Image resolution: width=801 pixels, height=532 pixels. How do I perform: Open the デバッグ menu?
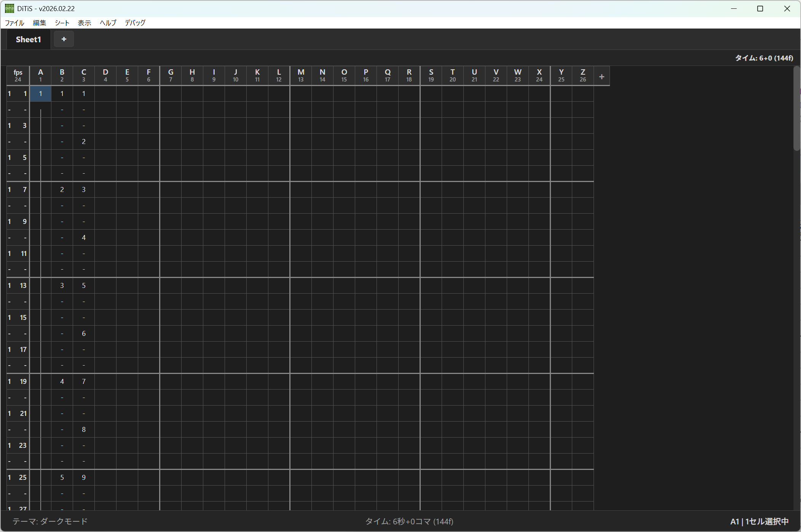(x=135, y=23)
